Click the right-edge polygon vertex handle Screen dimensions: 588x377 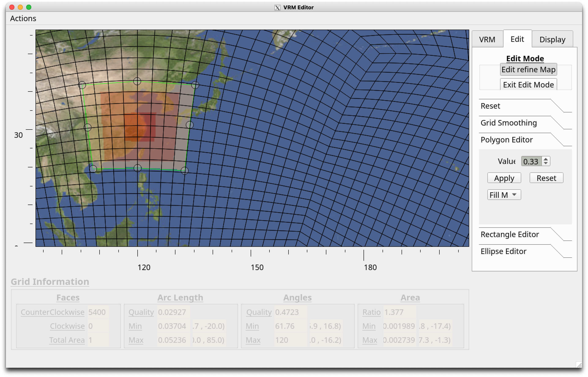point(190,125)
